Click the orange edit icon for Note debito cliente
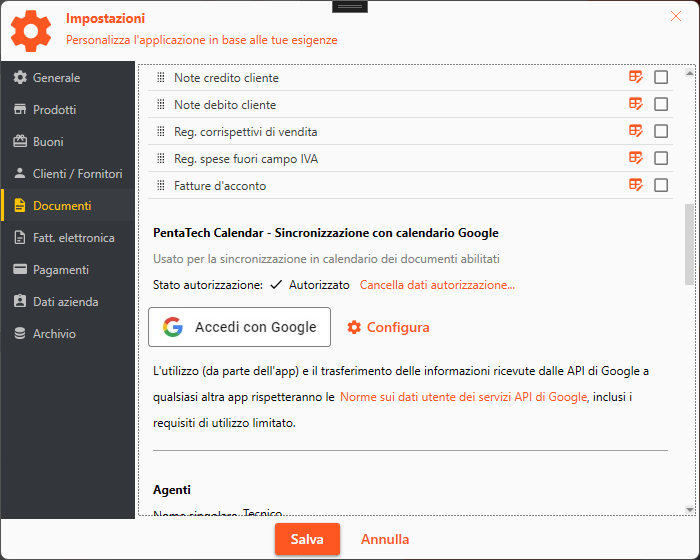The height and width of the screenshot is (560, 700). [x=636, y=104]
